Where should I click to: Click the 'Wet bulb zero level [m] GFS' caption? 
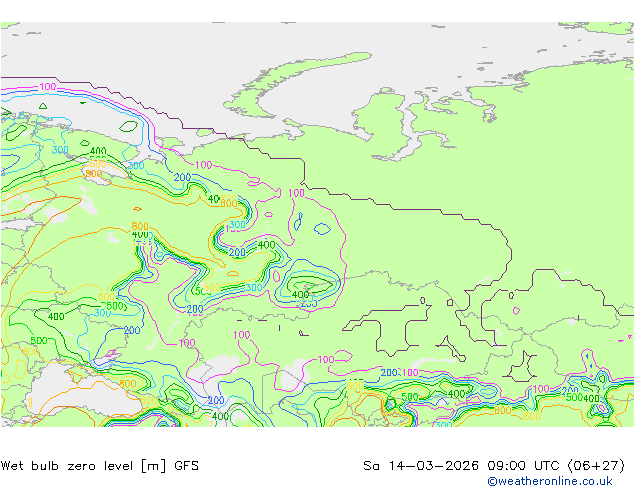tap(100, 466)
